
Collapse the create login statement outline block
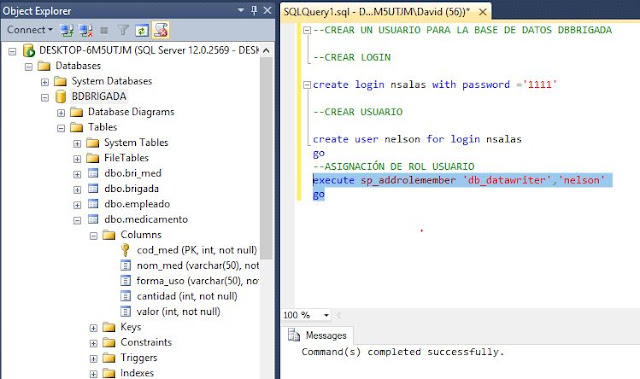click(307, 85)
